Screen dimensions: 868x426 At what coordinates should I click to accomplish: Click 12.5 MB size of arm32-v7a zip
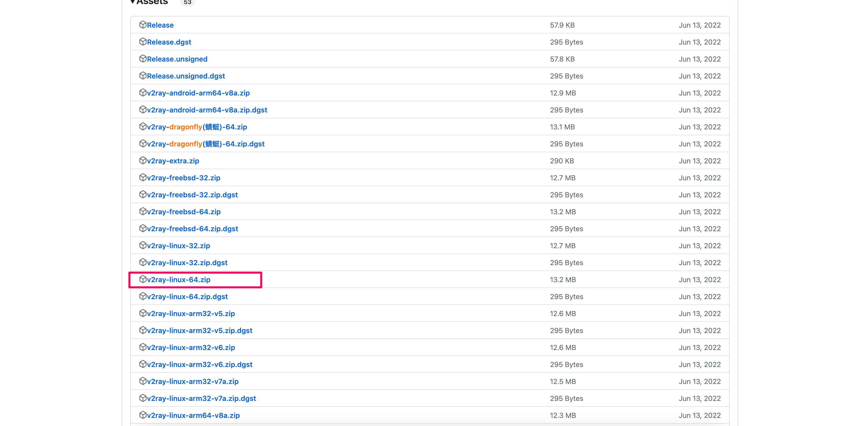[x=563, y=381]
